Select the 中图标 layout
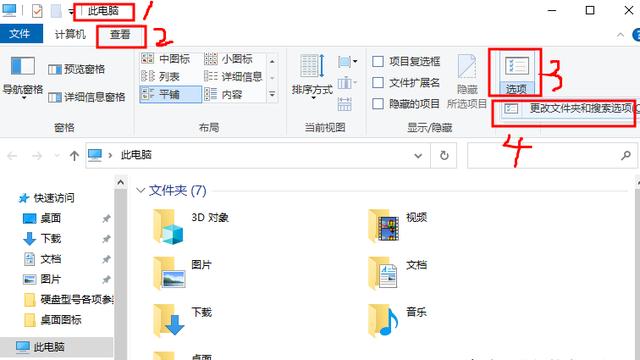The width and height of the screenshot is (640, 360). (166, 59)
